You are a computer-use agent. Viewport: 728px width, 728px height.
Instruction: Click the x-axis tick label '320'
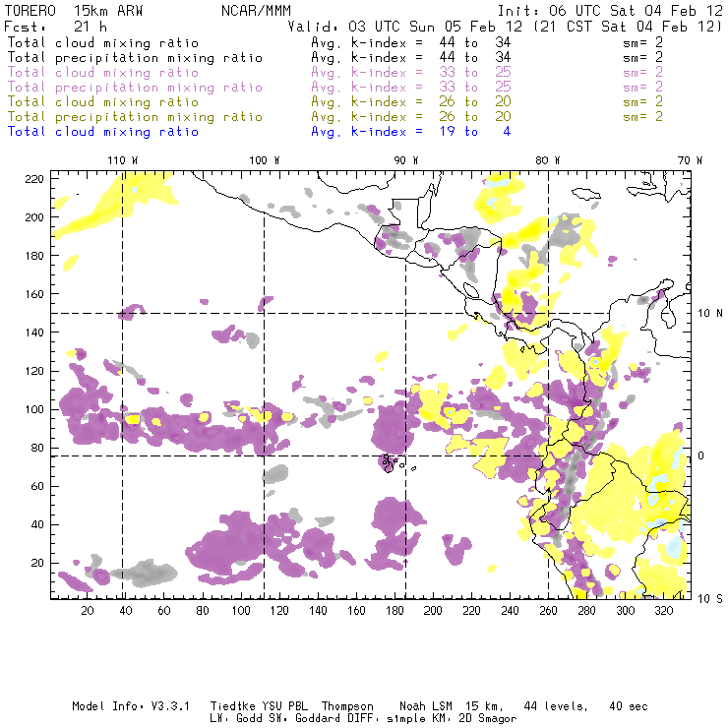[x=663, y=611]
